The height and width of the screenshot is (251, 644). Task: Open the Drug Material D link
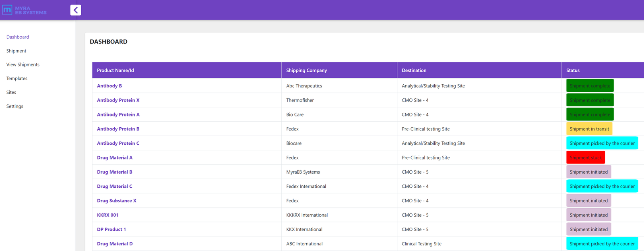(115, 244)
